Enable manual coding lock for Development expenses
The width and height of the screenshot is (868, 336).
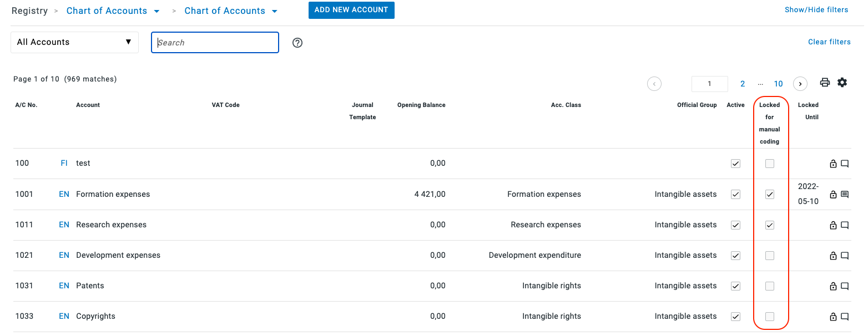pyautogui.click(x=769, y=256)
